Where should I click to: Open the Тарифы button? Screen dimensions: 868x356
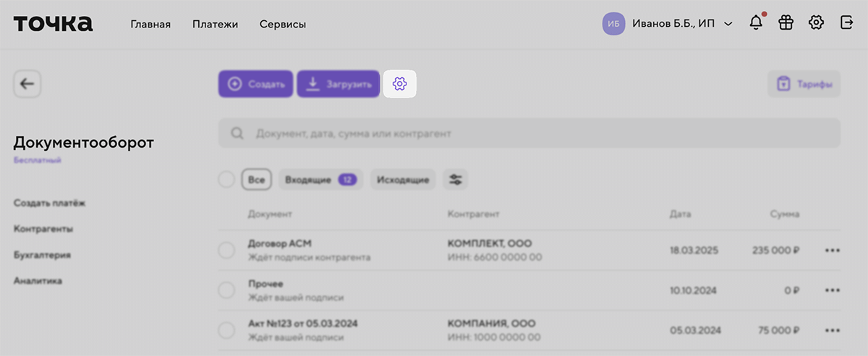click(804, 84)
